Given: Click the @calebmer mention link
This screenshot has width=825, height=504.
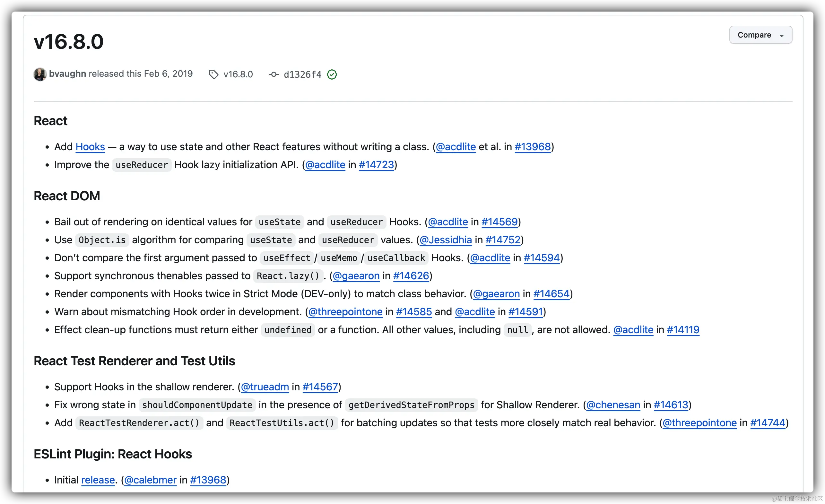Looking at the screenshot, I should point(150,480).
